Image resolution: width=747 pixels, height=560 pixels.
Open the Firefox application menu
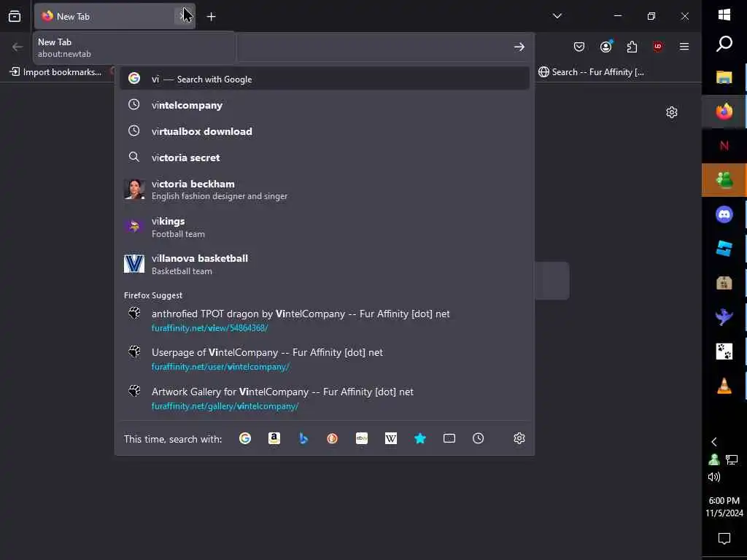tap(684, 47)
